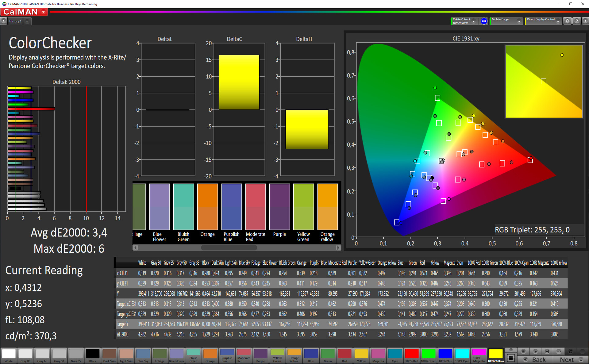This screenshot has width=589, height=364.
Task: Open the X-Rite i1Pro 2 meter dropdown
Action: (x=473, y=21)
